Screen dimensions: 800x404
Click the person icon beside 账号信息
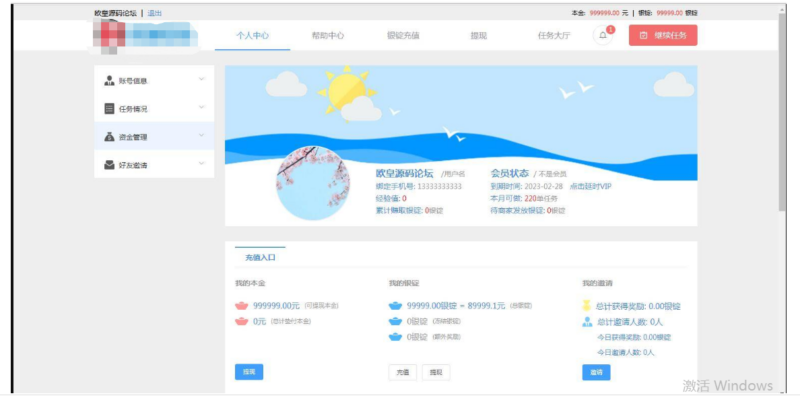click(109, 81)
